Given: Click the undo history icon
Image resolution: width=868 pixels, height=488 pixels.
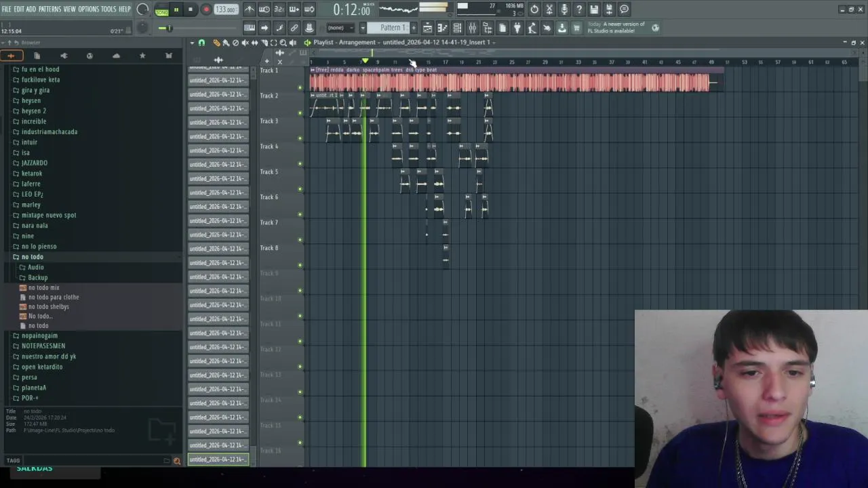Looking at the screenshot, I should tap(534, 9).
